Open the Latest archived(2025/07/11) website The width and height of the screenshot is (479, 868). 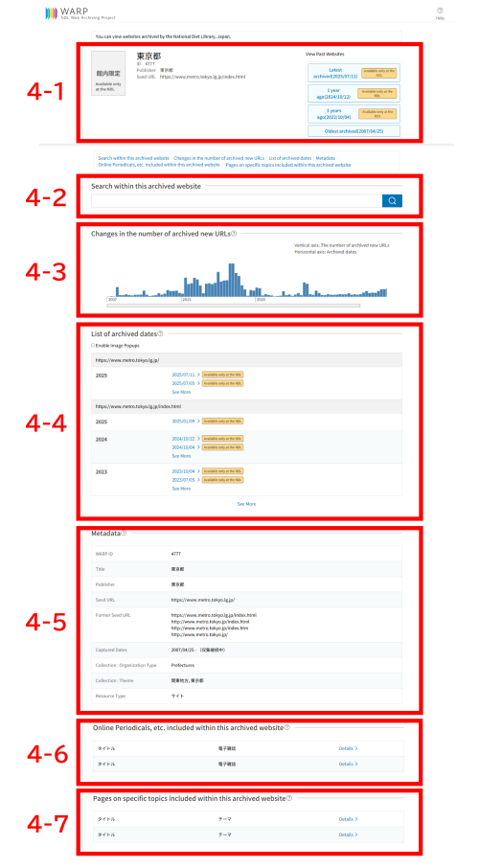[354, 73]
